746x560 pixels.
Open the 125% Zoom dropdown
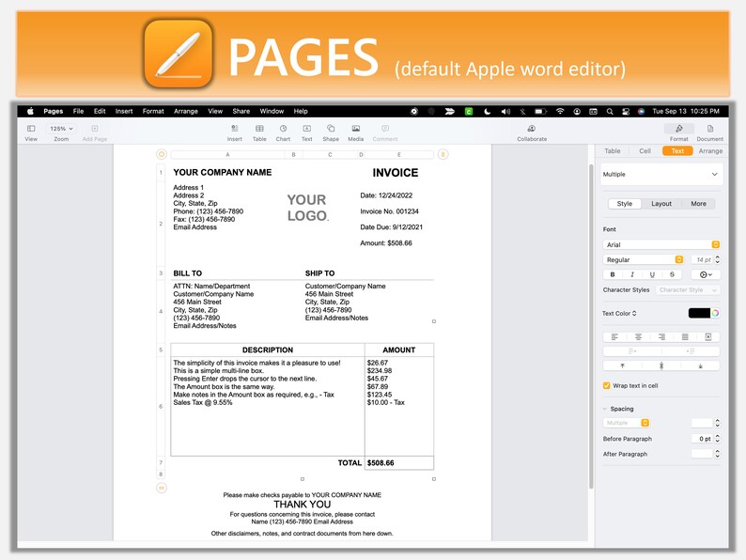coord(61,129)
